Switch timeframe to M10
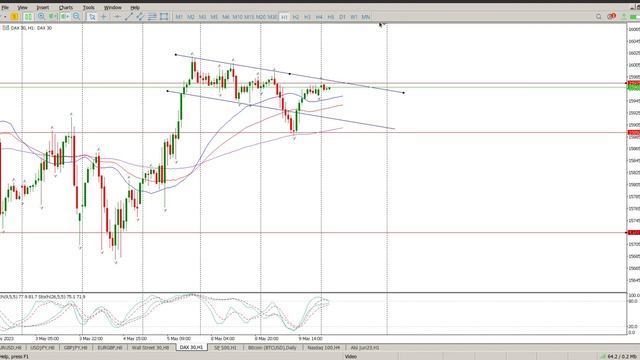Viewport: 640px width, 360px height. tap(237, 17)
